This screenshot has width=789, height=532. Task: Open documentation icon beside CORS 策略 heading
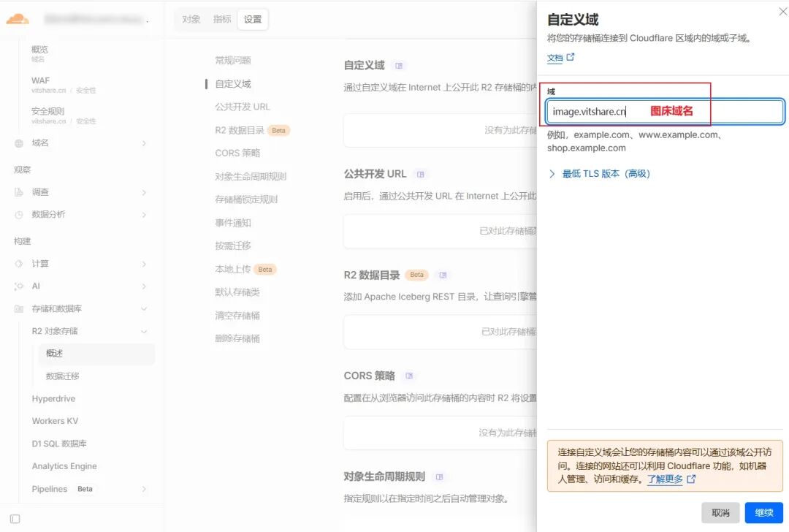pos(409,376)
